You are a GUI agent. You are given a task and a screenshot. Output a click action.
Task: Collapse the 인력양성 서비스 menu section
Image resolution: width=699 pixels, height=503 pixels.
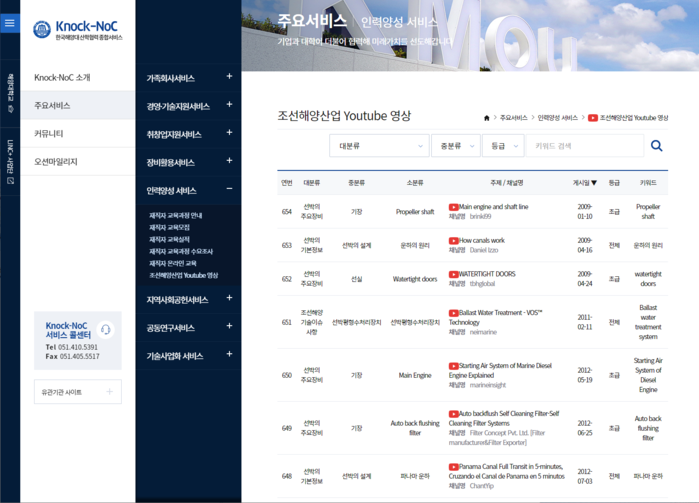pos(229,189)
